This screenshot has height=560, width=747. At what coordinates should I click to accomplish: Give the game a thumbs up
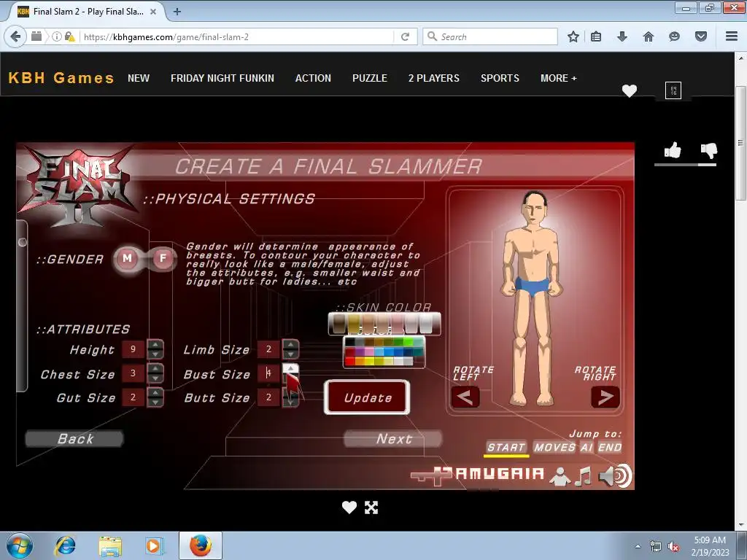pos(673,150)
